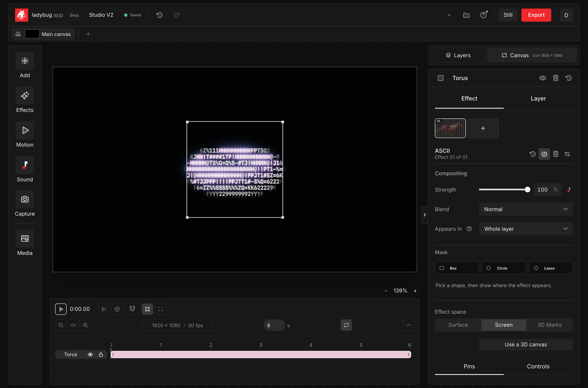Toggle Torus visibility in properties header
The image size is (588, 388).
pyautogui.click(x=543, y=78)
